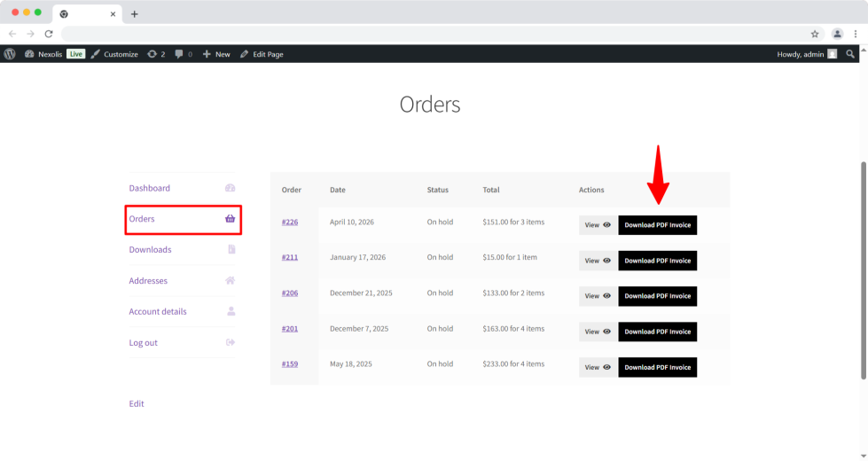This screenshot has height=461, width=868.
Task: Open order #201 link
Action: click(x=290, y=329)
